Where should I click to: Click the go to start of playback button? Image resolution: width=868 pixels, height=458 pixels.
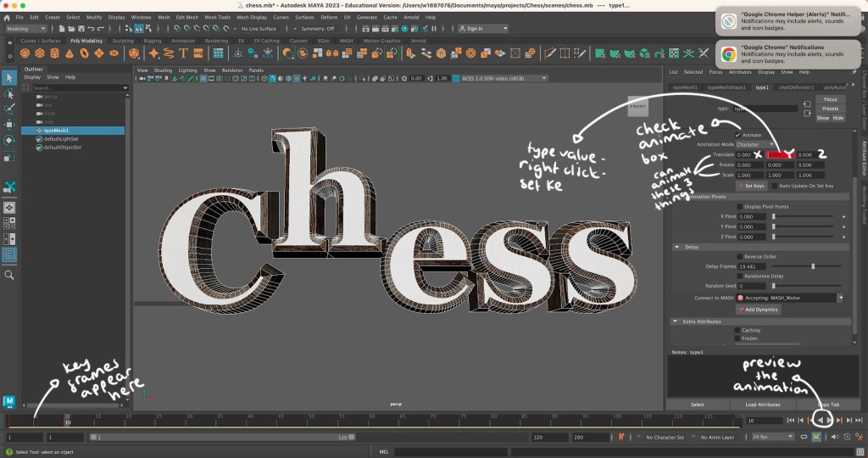(791, 420)
